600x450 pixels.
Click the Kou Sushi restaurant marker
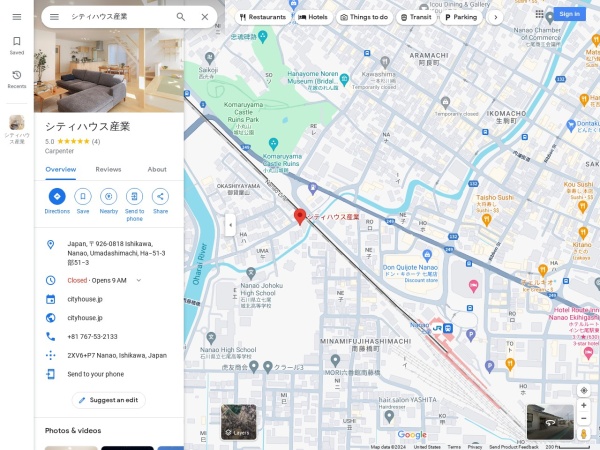tap(583, 207)
